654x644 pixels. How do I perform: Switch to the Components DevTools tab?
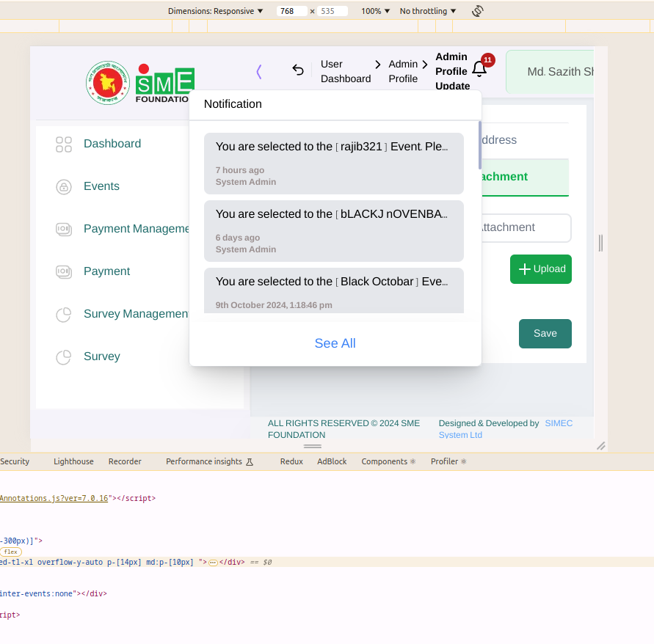tap(388, 461)
